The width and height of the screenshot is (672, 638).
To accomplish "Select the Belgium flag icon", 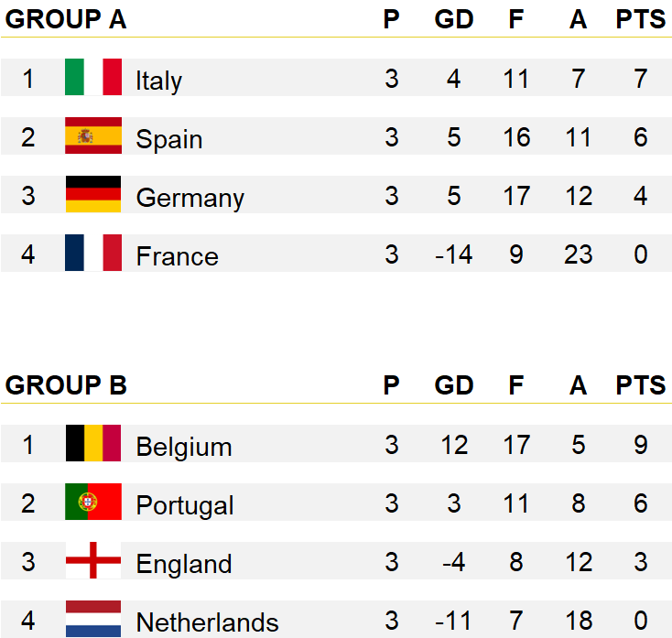I will pos(93,443).
